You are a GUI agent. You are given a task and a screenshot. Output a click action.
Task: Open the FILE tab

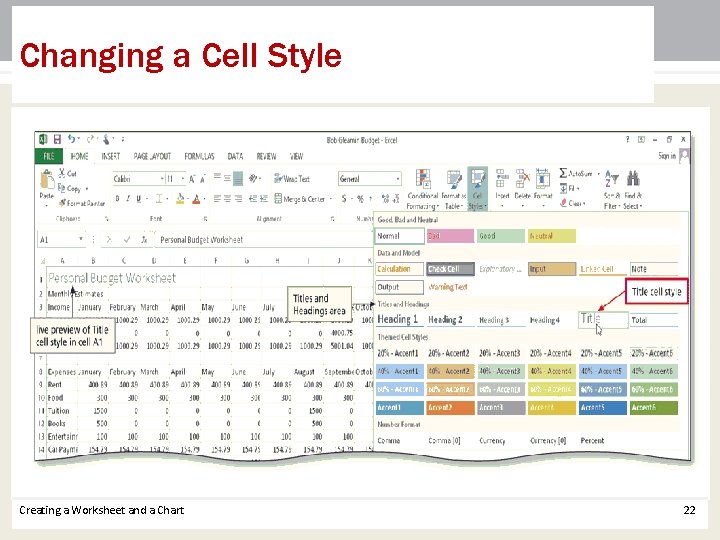[x=49, y=156]
